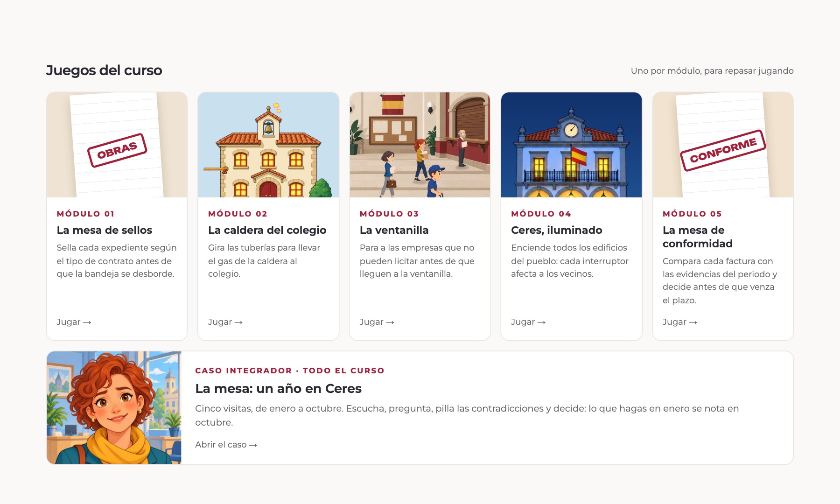
Task: Open the CONFORME stamp thumbnail
Action: [723, 145]
